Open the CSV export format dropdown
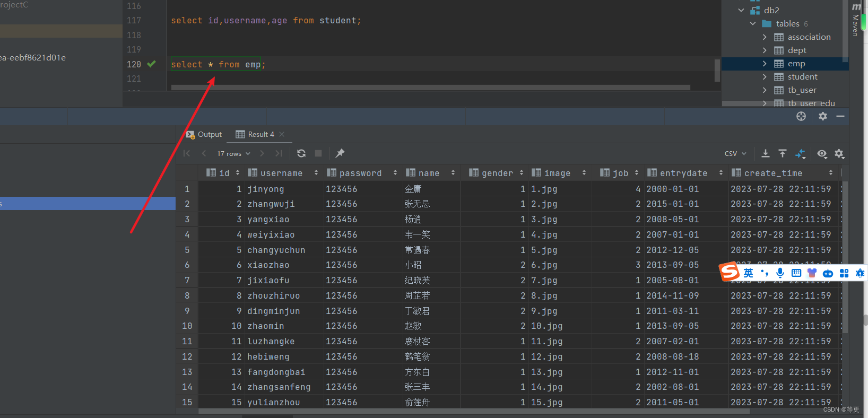Viewport: 868px width, 418px height. tap(735, 153)
